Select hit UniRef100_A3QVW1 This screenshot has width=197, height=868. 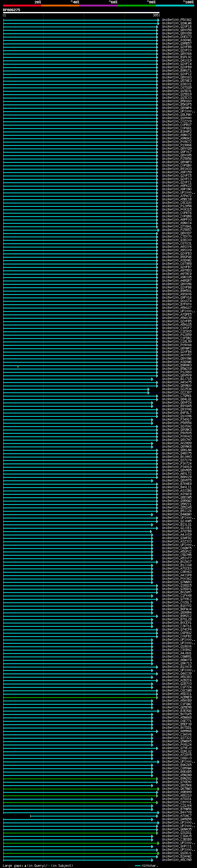[177, 40]
